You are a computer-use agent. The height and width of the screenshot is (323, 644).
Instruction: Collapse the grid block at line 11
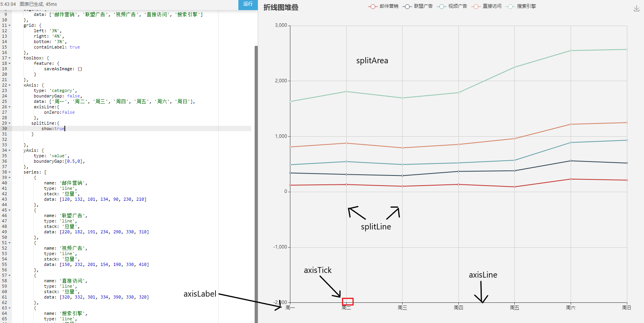click(x=10, y=25)
